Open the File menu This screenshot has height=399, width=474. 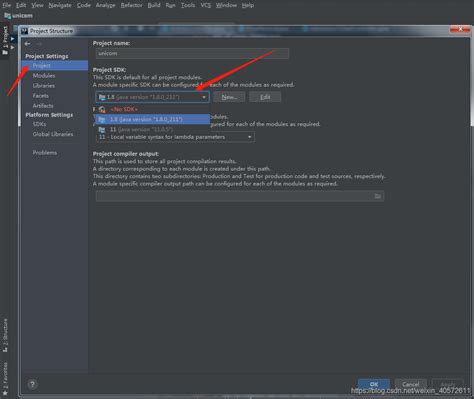(6, 5)
